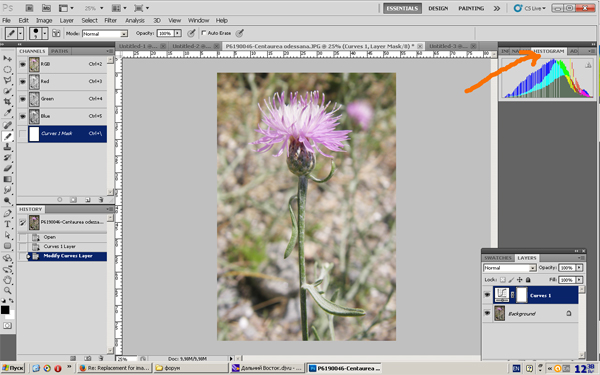Open the layer Fill slider arrow
This screenshot has width=600, height=375.
click(x=579, y=280)
